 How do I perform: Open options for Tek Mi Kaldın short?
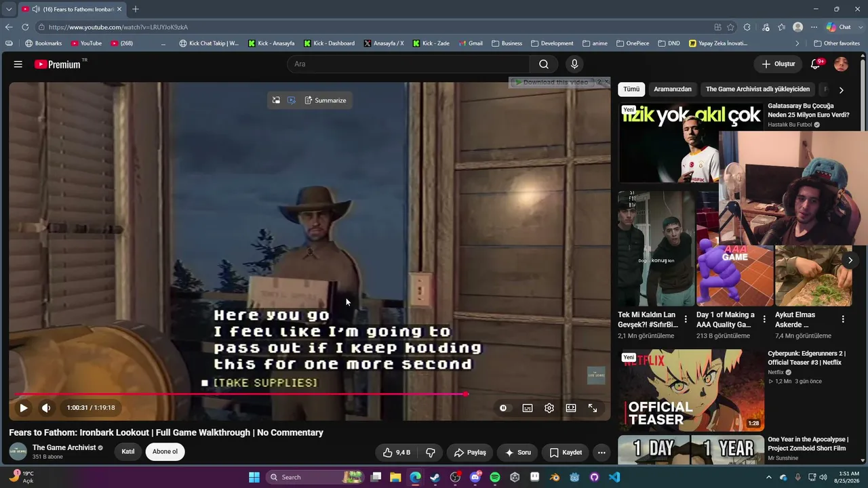(x=686, y=319)
